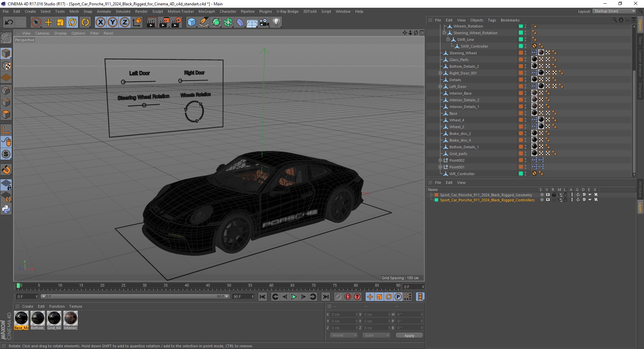Click Go to End of timeline
The height and width of the screenshot is (349, 644).
pos(325,297)
